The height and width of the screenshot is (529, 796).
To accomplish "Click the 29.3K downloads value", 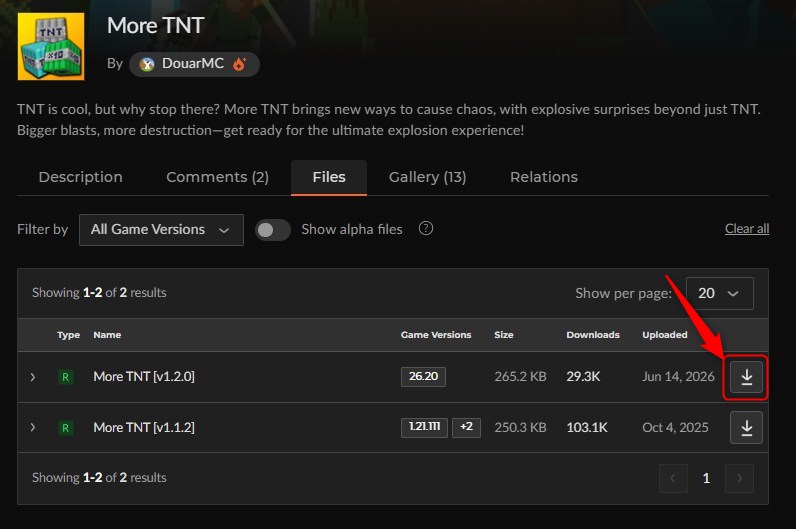I will (x=583, y=376).
